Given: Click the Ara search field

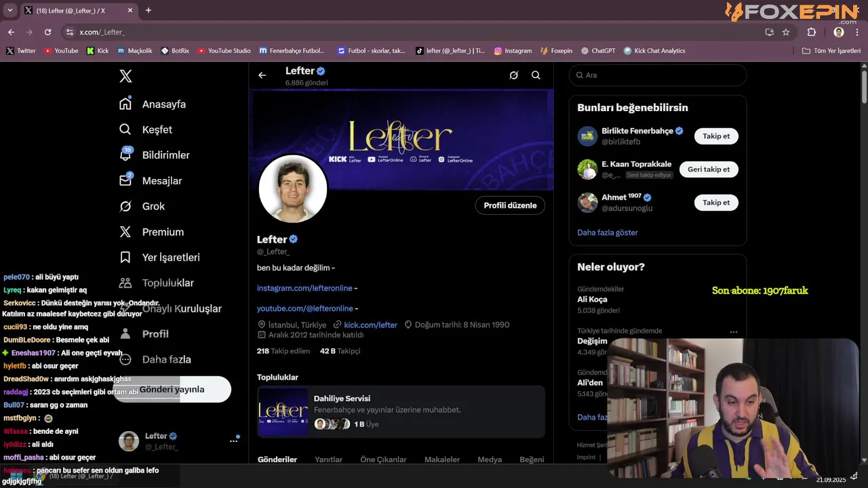Looking at the screenshot, I should point(658,75).
